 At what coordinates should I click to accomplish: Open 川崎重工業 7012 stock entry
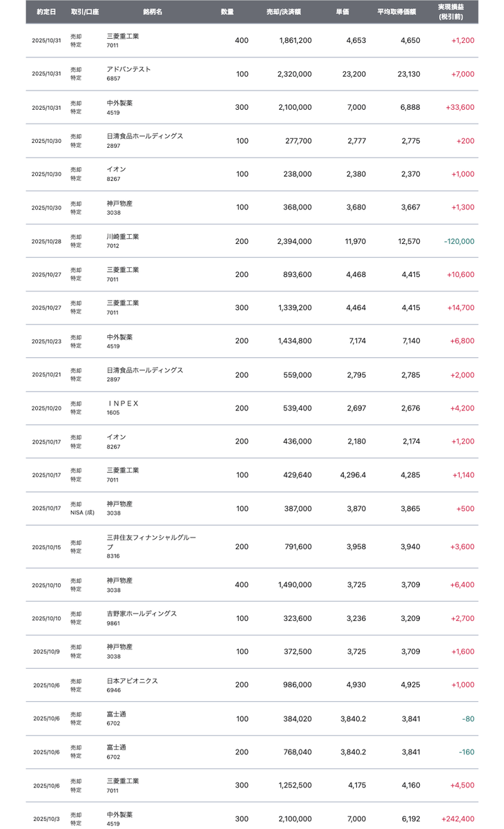[123, 241]
